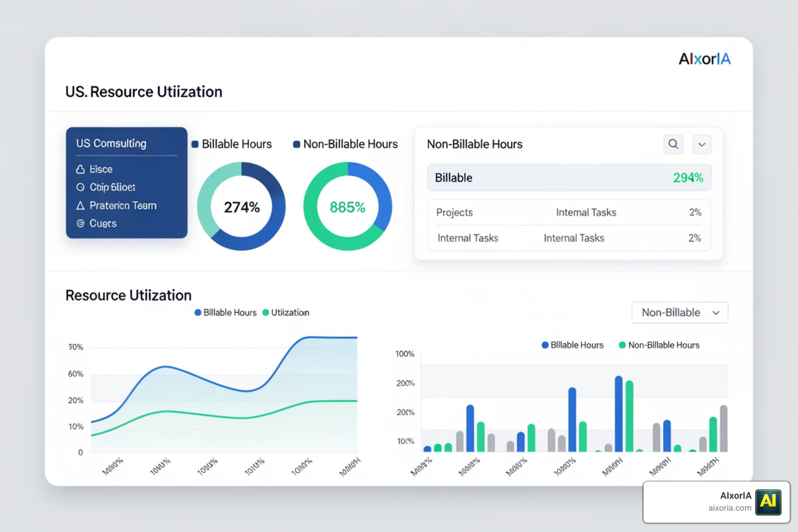Screen dimensions: 798x532
Task: Click the tallest blue bar
Action: click(619, 414)
